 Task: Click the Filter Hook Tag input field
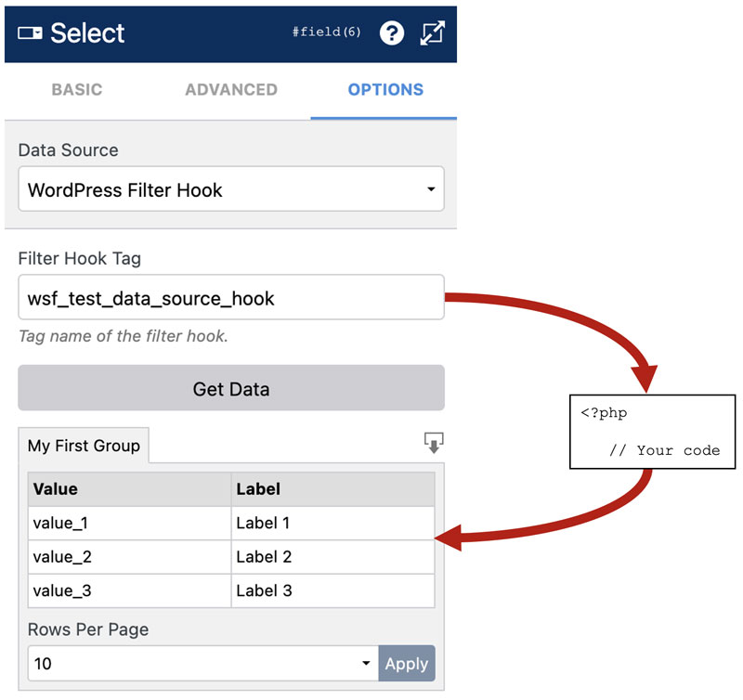tap(231, 297)
